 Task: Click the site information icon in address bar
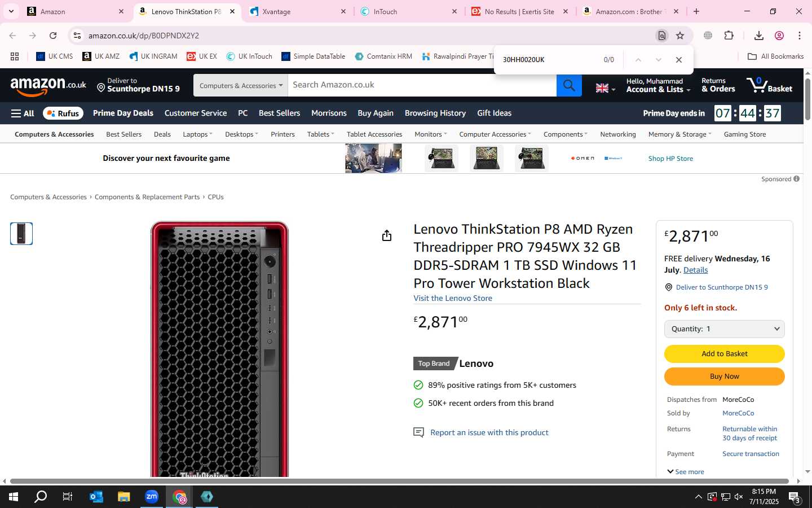(x=77, y=36)
